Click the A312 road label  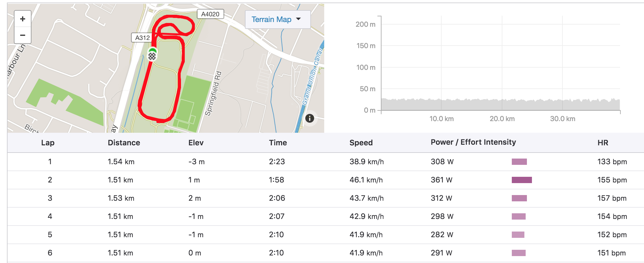pos(142,38)
